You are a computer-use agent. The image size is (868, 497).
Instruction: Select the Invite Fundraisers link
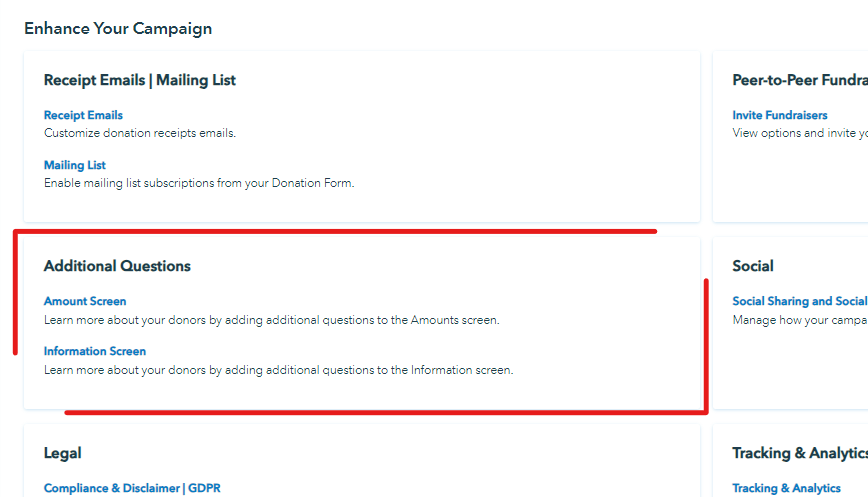point(780,115)
